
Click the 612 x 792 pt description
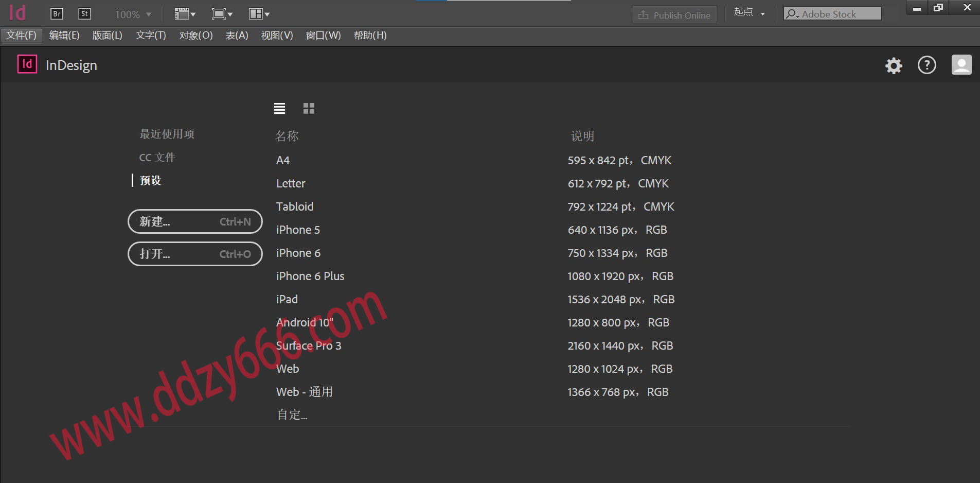tap(618, 183)
